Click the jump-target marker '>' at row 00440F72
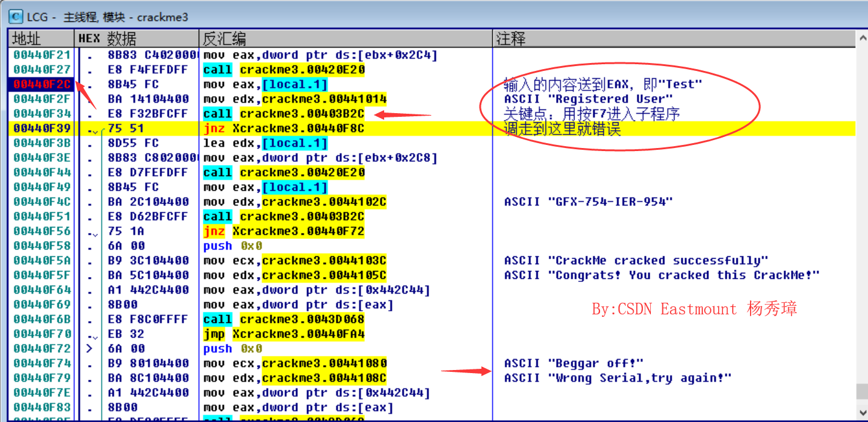The height and width of the screenshot is (422, 868). pyautogui.click(x=91, y=349)
